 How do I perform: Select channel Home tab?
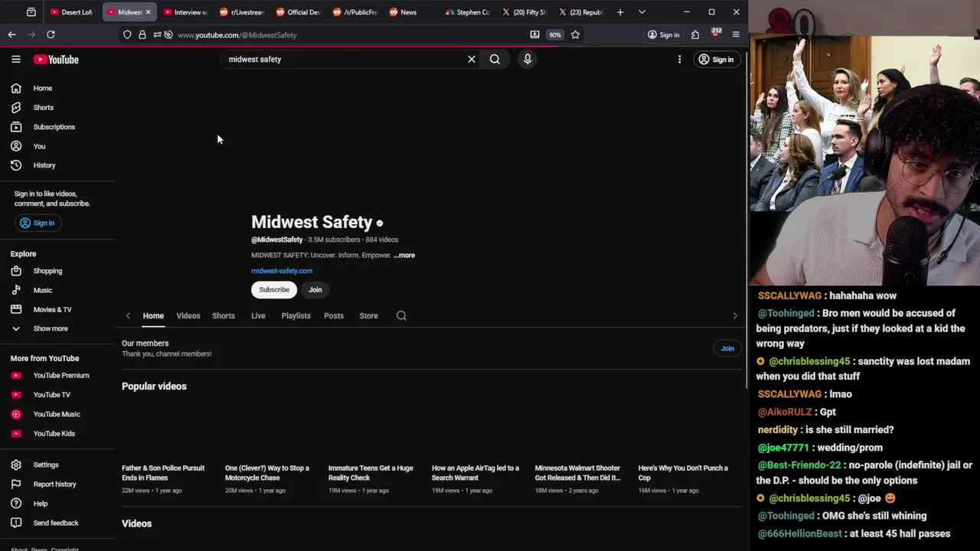[x=153, y=315]
